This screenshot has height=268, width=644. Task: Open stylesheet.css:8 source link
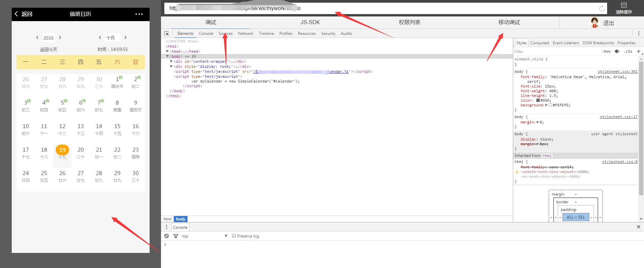pos(620,162)
